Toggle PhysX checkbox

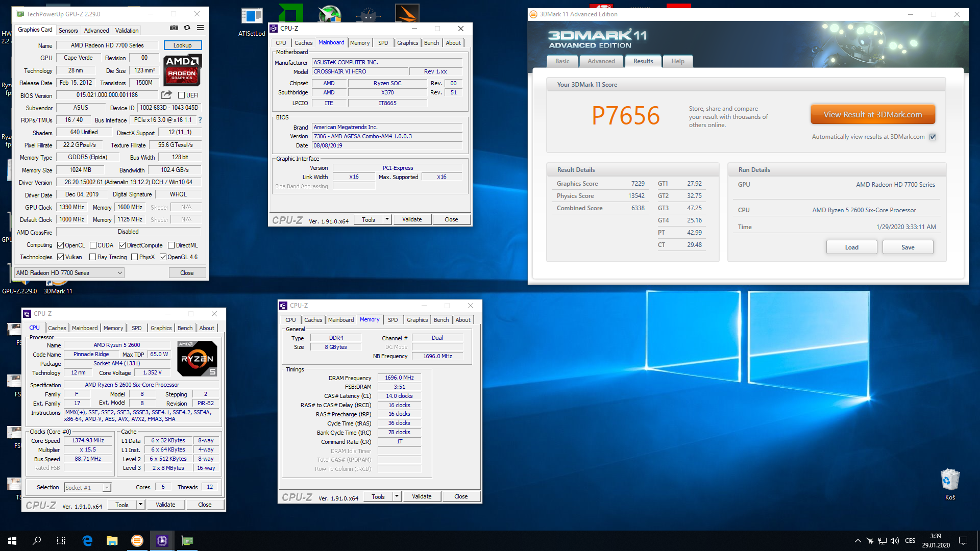134,257
